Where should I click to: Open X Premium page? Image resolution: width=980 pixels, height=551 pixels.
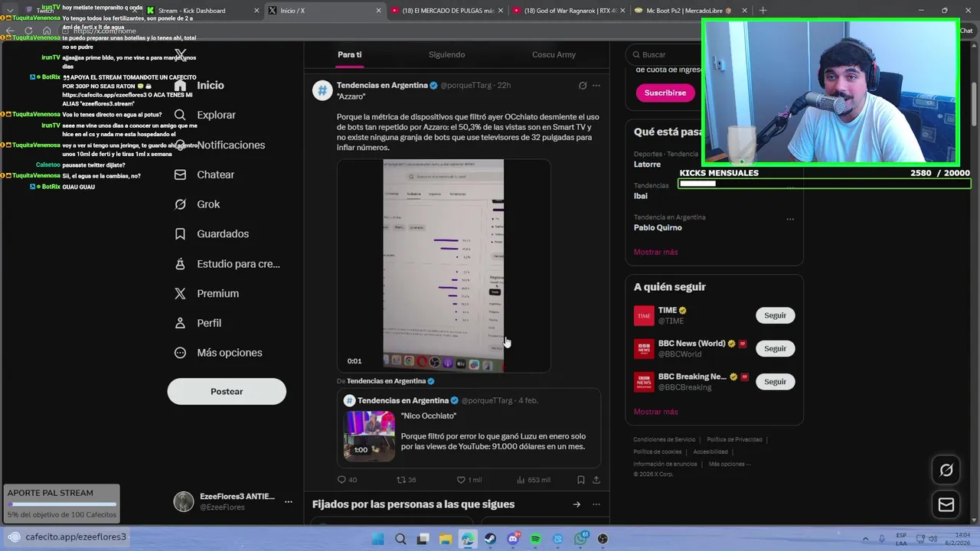click(207, 293)
